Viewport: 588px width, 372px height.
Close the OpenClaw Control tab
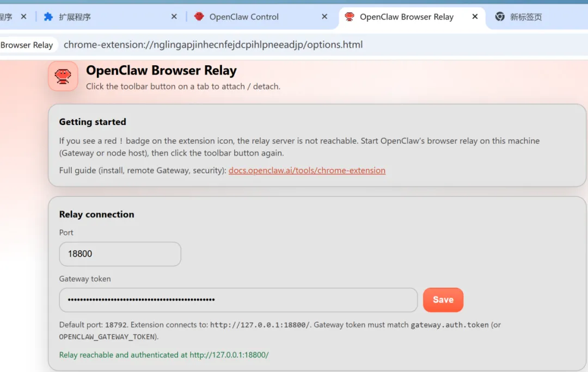pyautogui.click(x=324, y=16)
